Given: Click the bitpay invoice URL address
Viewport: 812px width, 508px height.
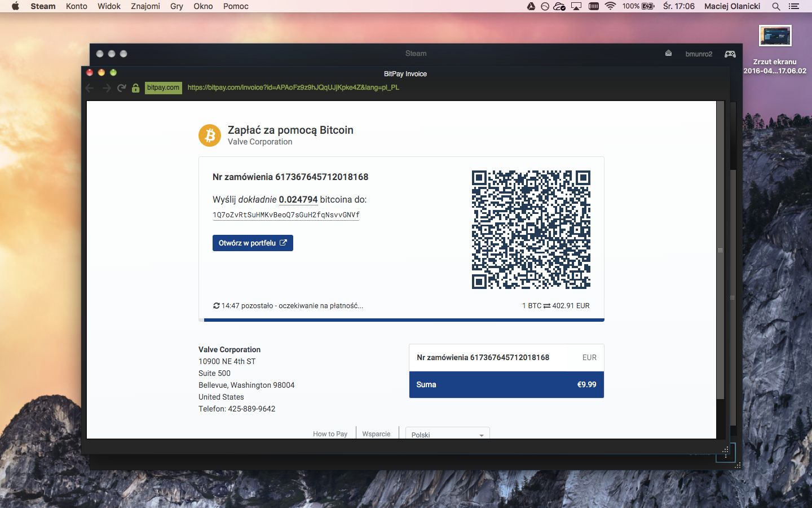Looking at the screenshot, I should pyautogui.click(x=293, y=87).
